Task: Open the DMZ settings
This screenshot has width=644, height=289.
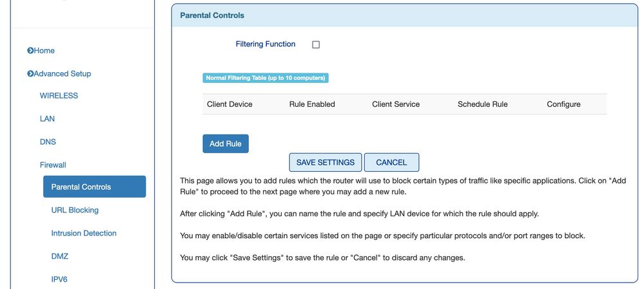Action: (x=59, y=257)
